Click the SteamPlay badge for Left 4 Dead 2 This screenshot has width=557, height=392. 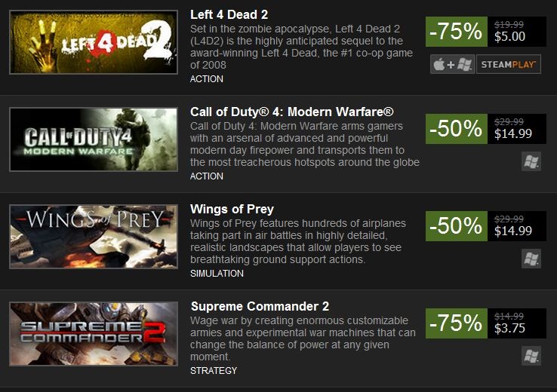click(x=509, y=64)
